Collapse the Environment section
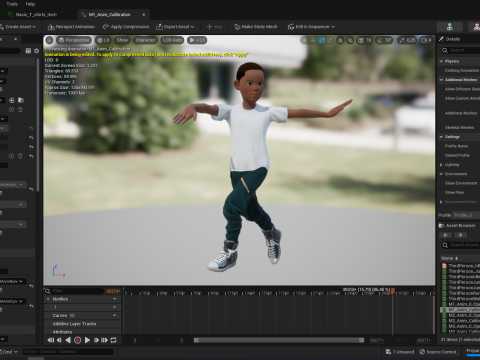The height and width of the screenshot is (360, 480). [x=441, y=174]
